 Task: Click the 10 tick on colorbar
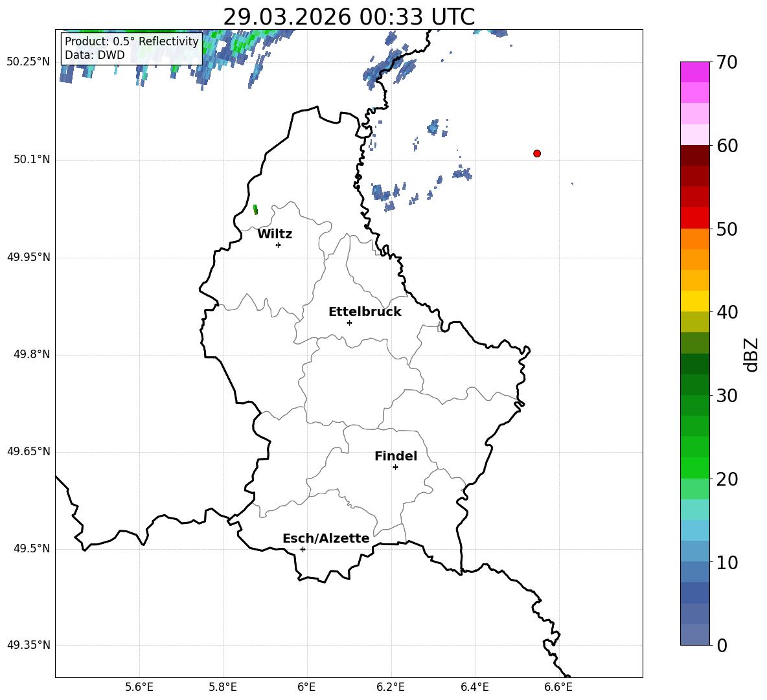pyautogui.click(x=727, y=562)
